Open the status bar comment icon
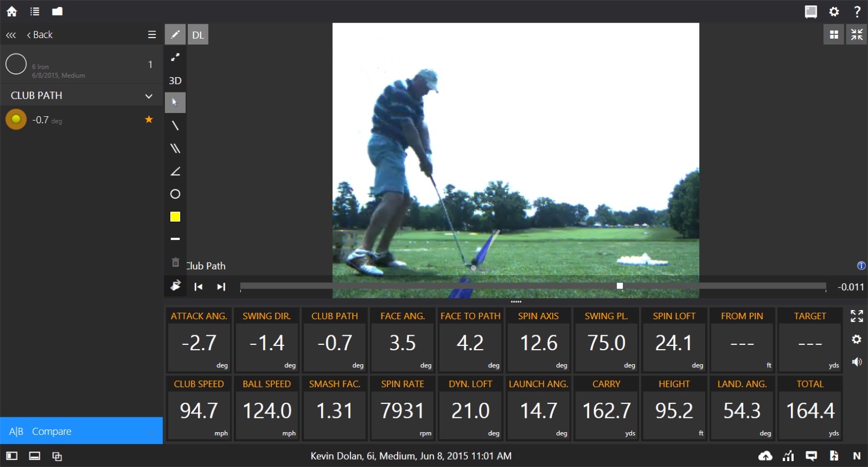868x467 pixels. [811, 456]
